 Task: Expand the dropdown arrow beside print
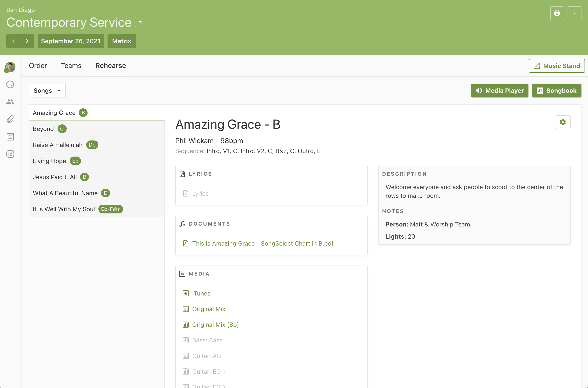coord(574,13)
